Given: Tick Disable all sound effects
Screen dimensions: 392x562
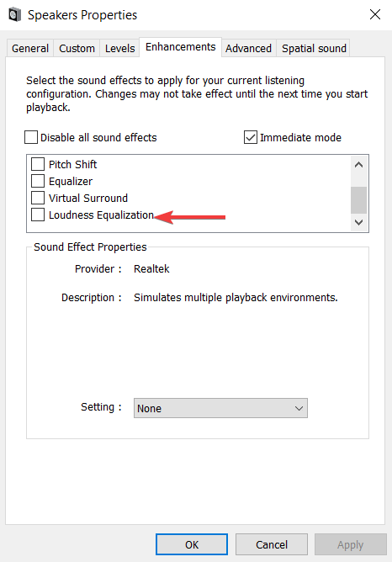Looking at the screenshot, I should 31,137.
